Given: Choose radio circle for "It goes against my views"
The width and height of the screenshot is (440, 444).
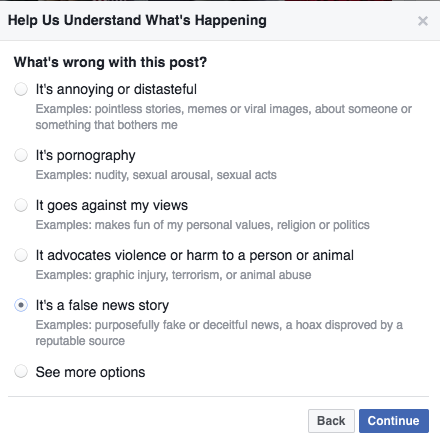Looking at the screenshot, I should click(21, 205).
